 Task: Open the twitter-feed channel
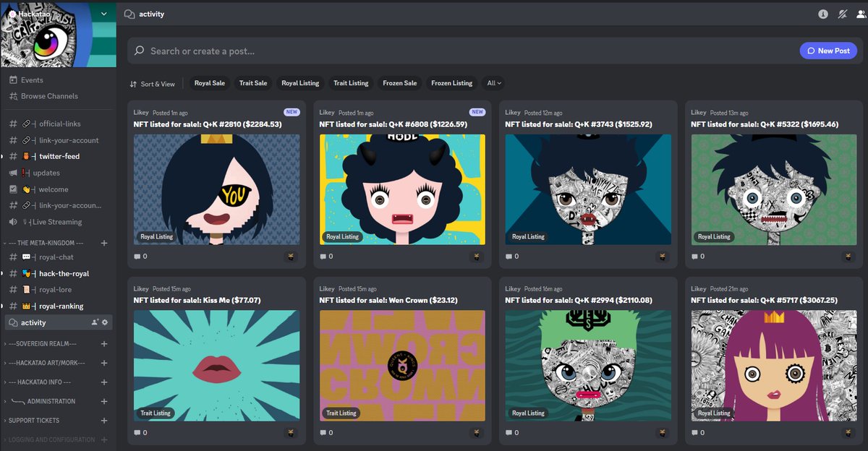(58, 156)
